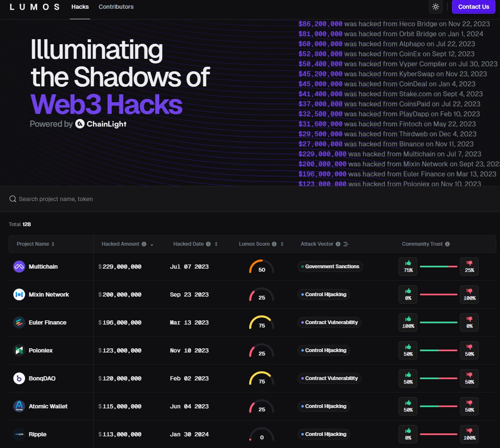Sort by Project Name arrows
Viewport: 500px width, 448px height.
click(x=53, y=244)
